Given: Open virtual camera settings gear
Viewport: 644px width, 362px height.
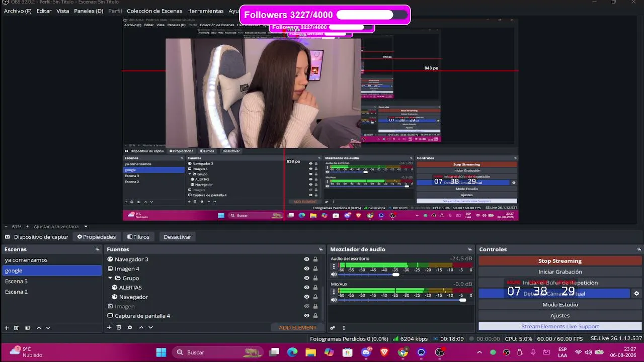Looking at the screenshot, I should click(636, 294).
